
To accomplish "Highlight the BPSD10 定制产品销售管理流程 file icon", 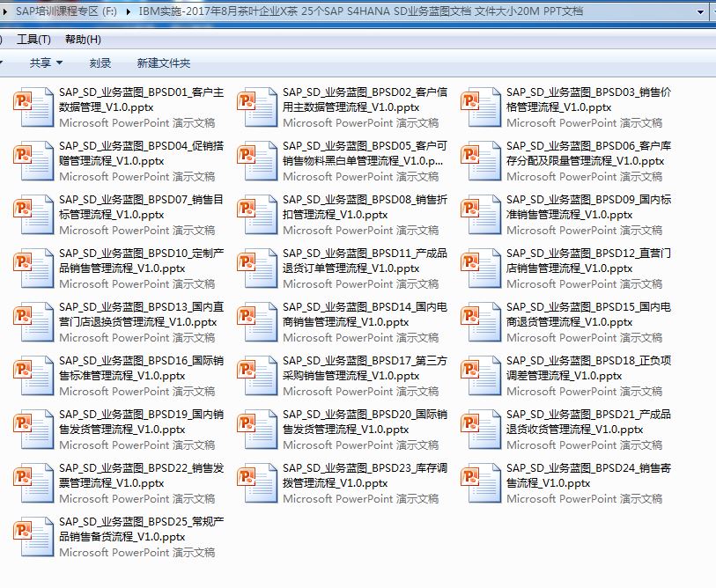I will click(33, 268).
